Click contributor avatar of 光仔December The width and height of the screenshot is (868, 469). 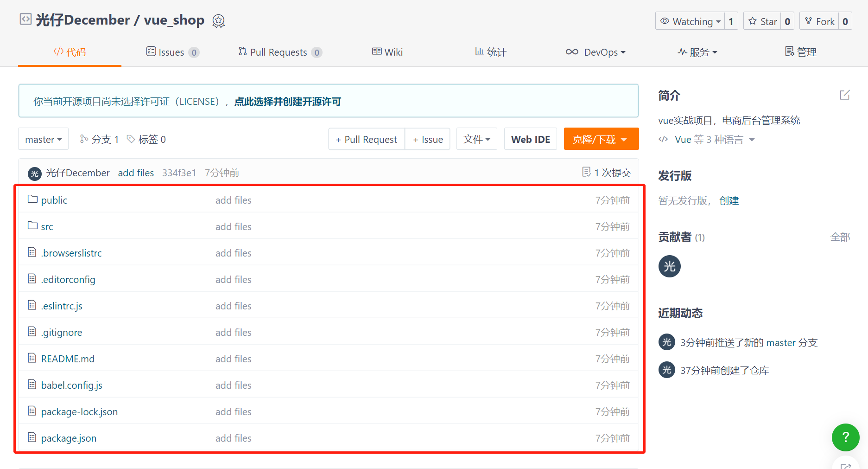(669, 266)
